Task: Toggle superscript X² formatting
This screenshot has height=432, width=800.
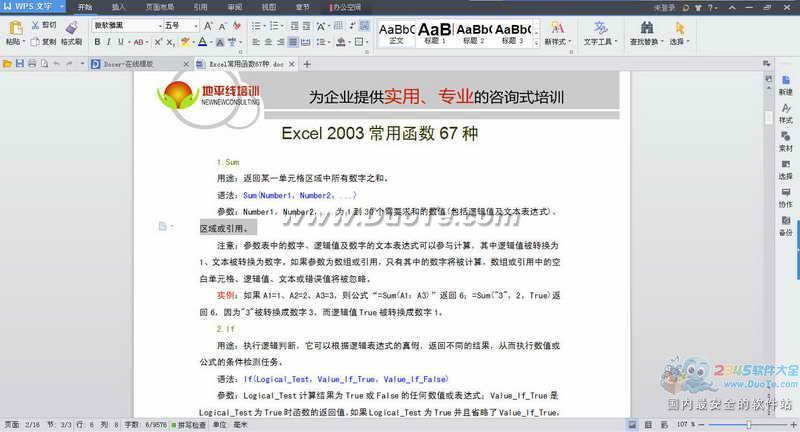Action: 158,42
